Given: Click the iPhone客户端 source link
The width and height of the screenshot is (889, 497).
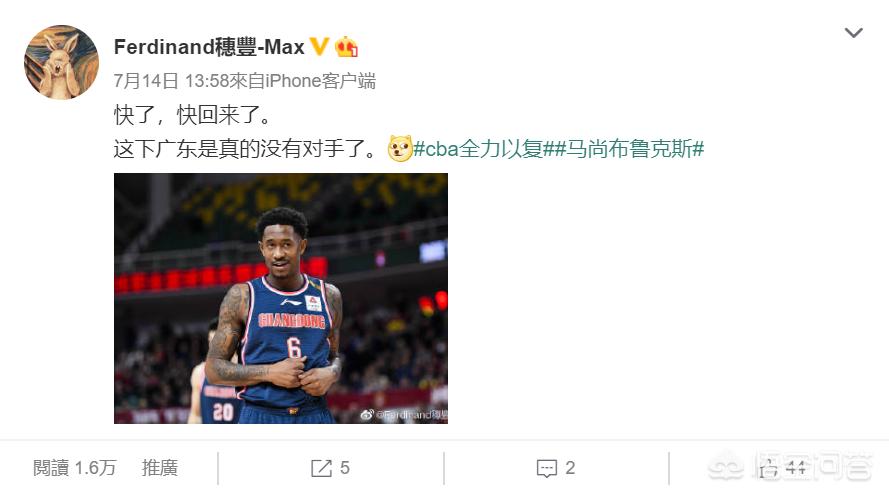Looking at the screenshot, I should click(x=320, y=81).
